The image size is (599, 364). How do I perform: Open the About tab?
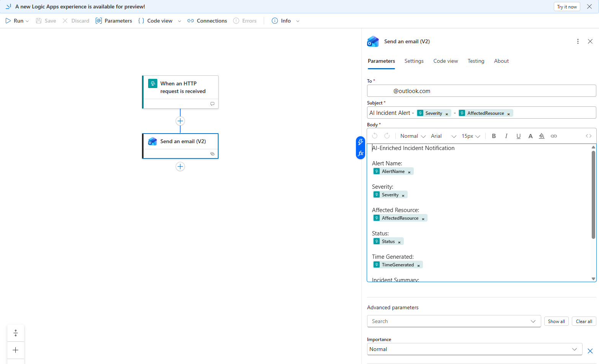tap(501, 61)
